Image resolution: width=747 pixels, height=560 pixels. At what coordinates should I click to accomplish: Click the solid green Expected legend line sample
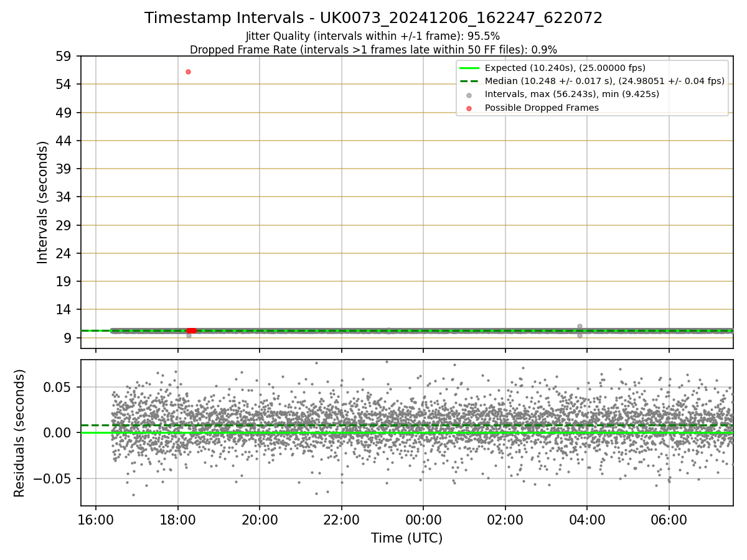tap(469, 68)
